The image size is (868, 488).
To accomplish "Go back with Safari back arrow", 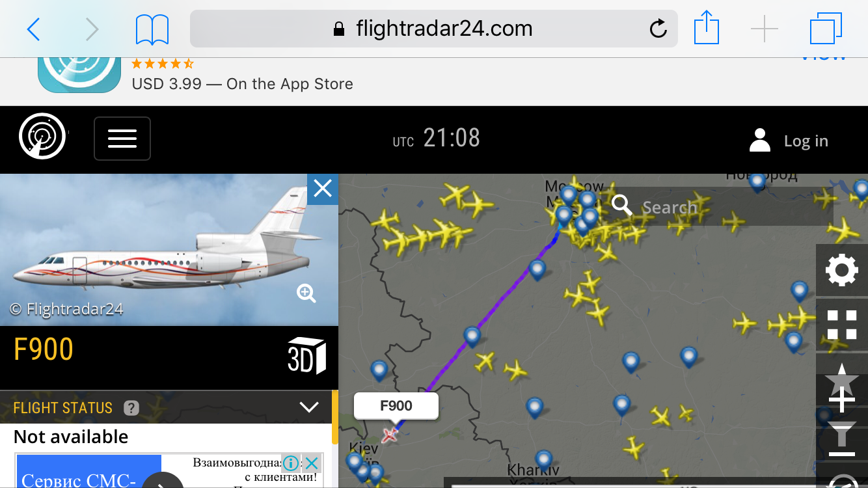I will coord(34,29).
